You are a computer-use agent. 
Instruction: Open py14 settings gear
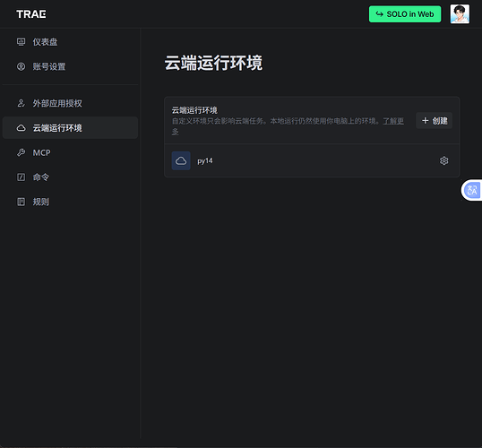(443, 160)
